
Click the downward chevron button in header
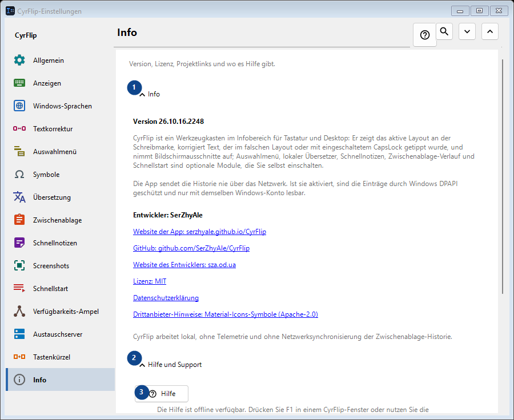pos(467,31)
